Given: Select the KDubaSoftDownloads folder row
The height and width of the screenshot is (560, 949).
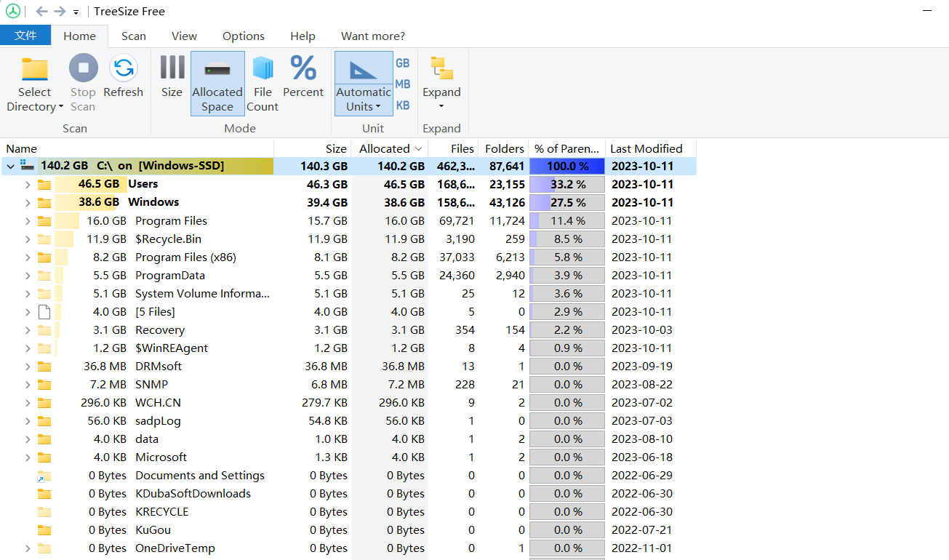Looking at the screenshot, I should pyautogui.click(x=348, y=494).
